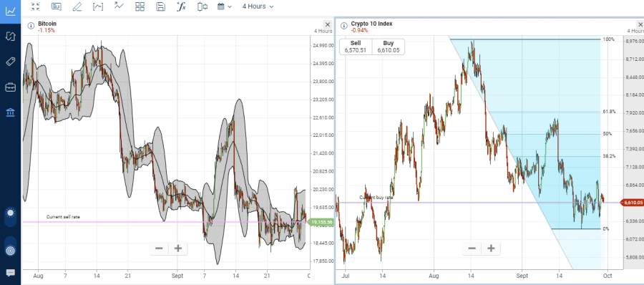This screenshot has width=644, height=285.
Task: Click the Oct label on Crypto index axis
Action: [608, 276]
